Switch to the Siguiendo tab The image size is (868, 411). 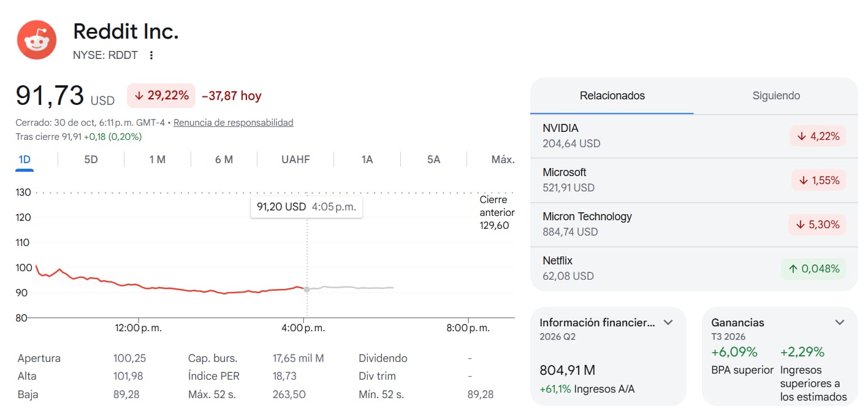776,96
